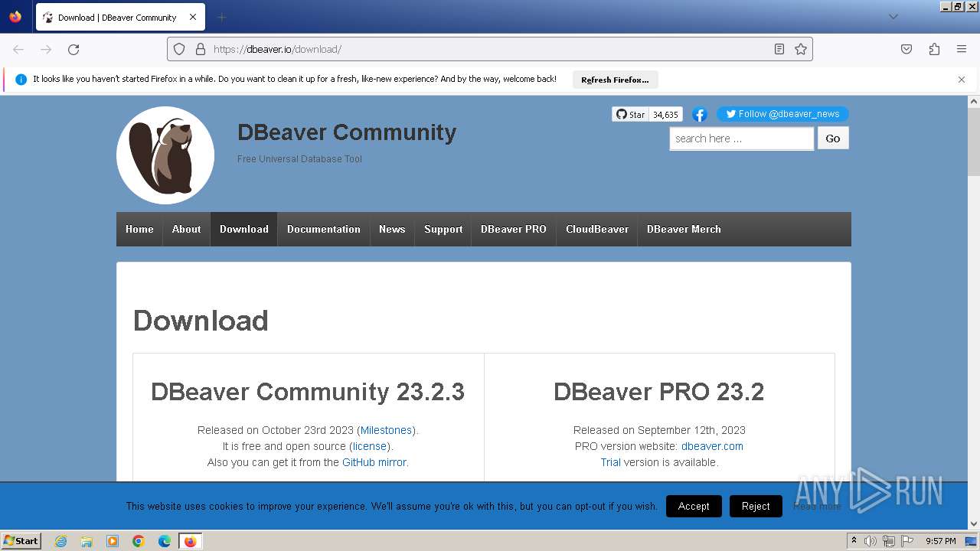
Task: Select the Download | DBeaver Community tab
Action: tap(120, 17)
